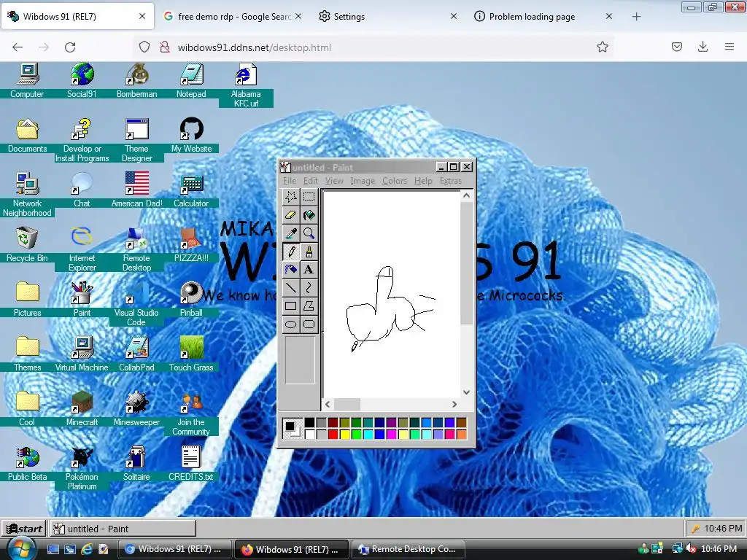Open the Recycle Bin desktop icon
This screenshot has height=560, width=747.
coord(27,244)
